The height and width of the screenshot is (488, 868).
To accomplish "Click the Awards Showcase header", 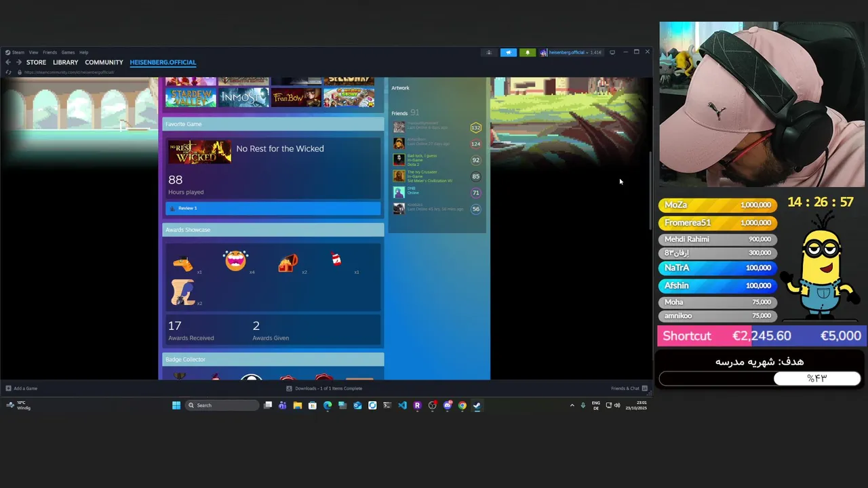I will coord(273,230).
